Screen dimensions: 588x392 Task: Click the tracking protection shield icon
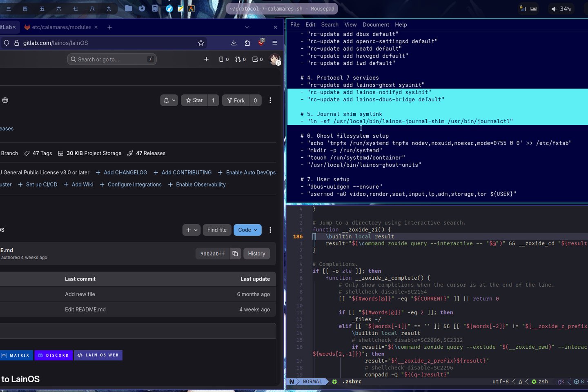(7, 43)
